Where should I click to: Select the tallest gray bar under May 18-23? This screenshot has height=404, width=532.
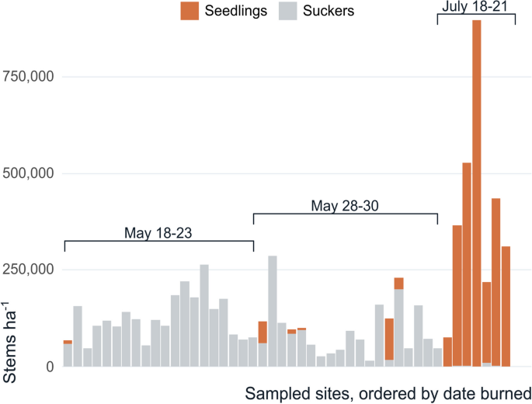204,315
